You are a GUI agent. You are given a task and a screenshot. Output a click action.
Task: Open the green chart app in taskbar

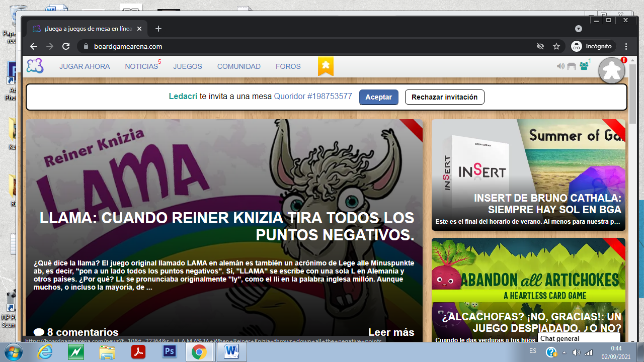click(x=76, y=352)
